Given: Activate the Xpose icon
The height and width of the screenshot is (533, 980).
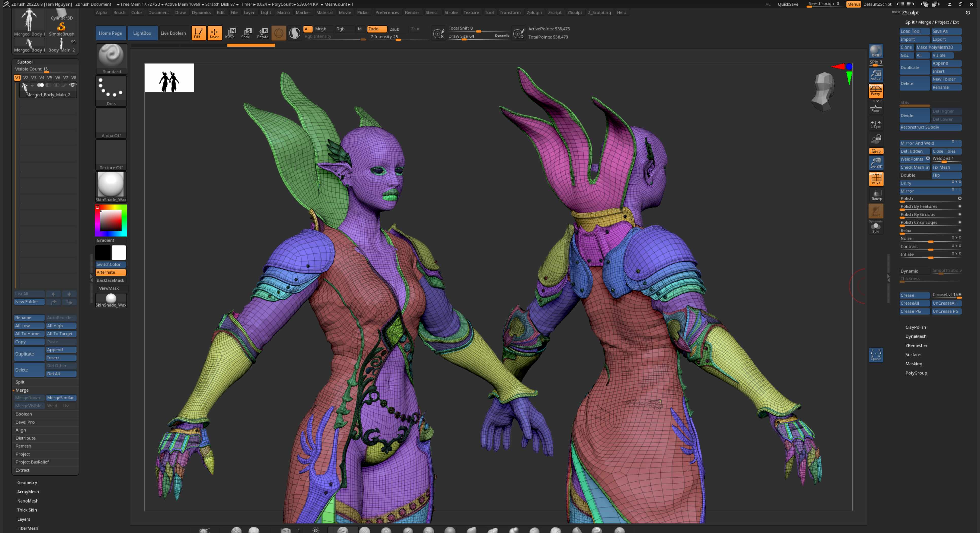Looking at the screenshot, I should (x=875, y=355).
